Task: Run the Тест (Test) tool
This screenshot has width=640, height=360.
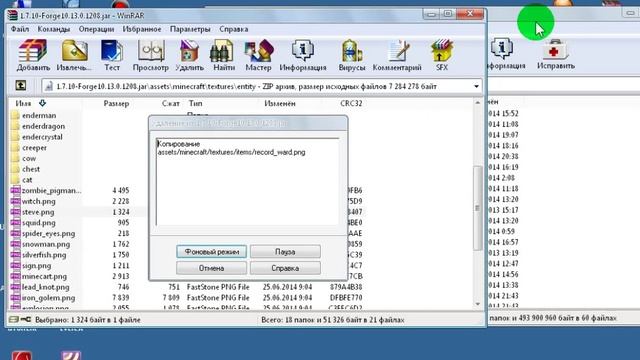Action: pos(112,55)
